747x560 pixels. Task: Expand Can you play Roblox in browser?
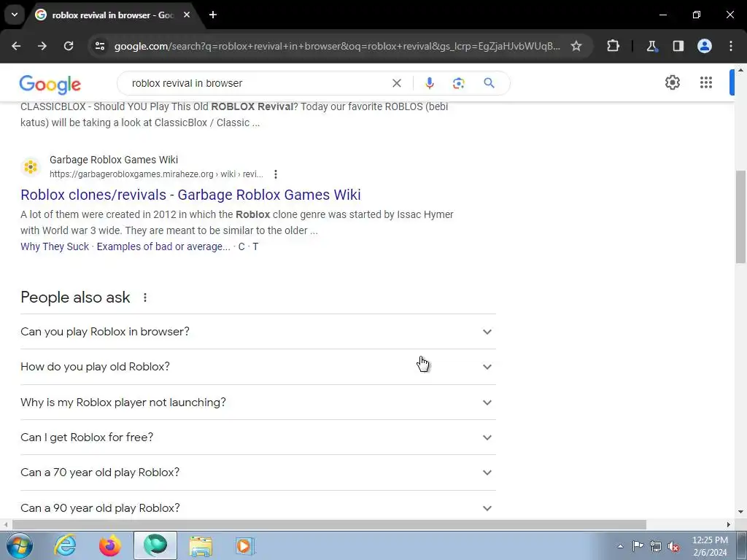tap(258, 332)
